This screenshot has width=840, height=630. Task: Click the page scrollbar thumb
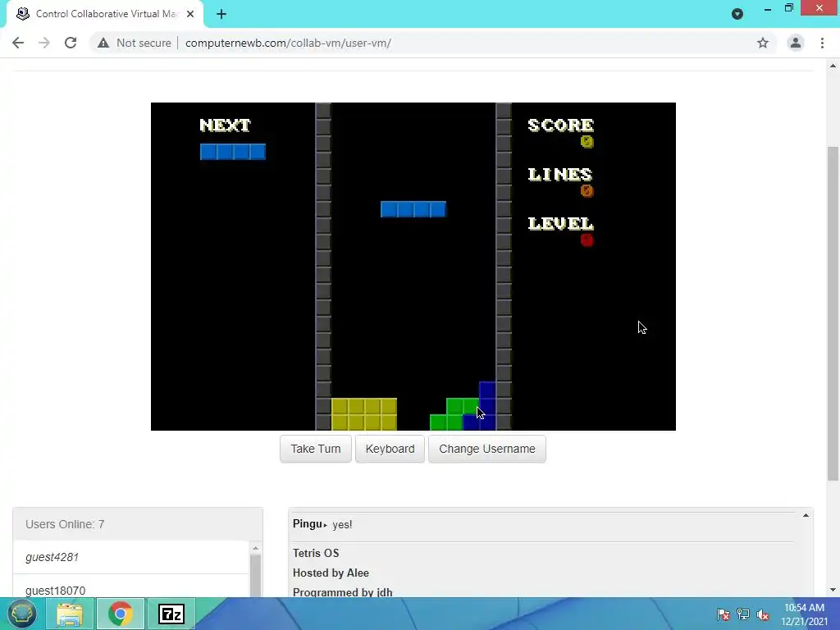pyautogui.click(x=833, y=313)
